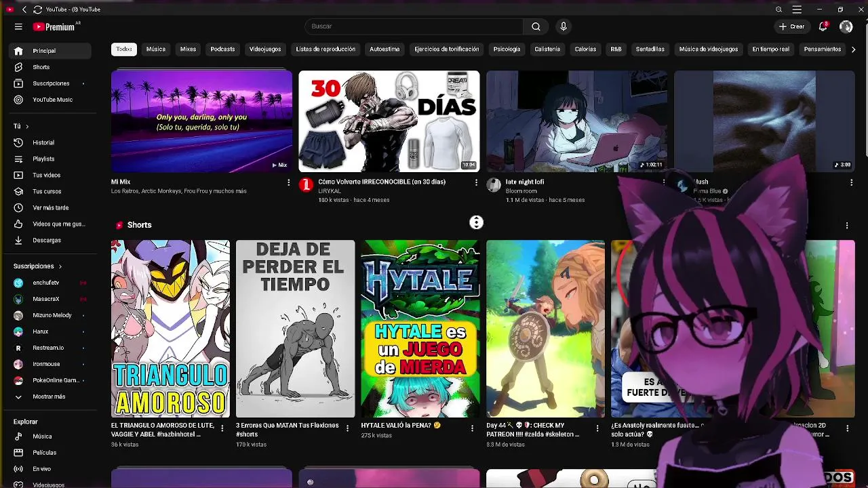Click the search magnifier button
Screen dimensions: 868x488
536,26
